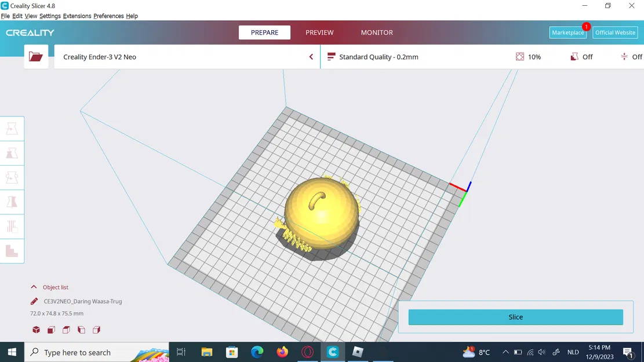
Task: Open file with the folder icon
Action: [x=36, y=57]
